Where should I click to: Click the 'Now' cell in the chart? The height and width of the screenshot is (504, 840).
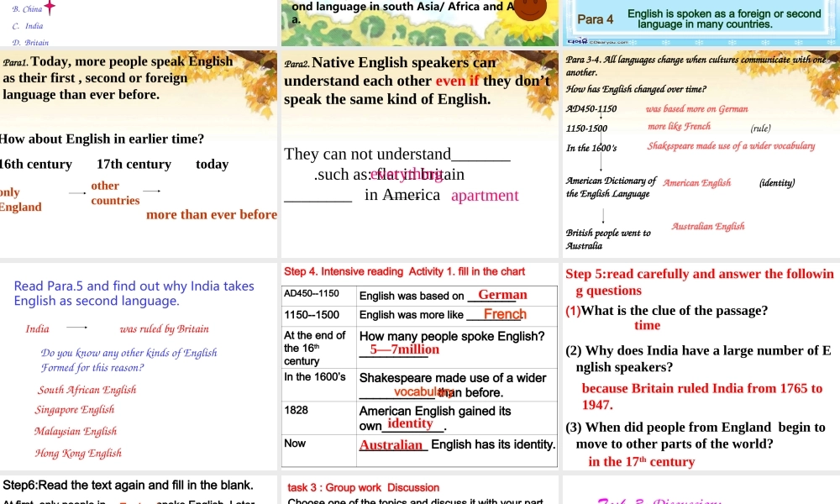coord(319,450)
